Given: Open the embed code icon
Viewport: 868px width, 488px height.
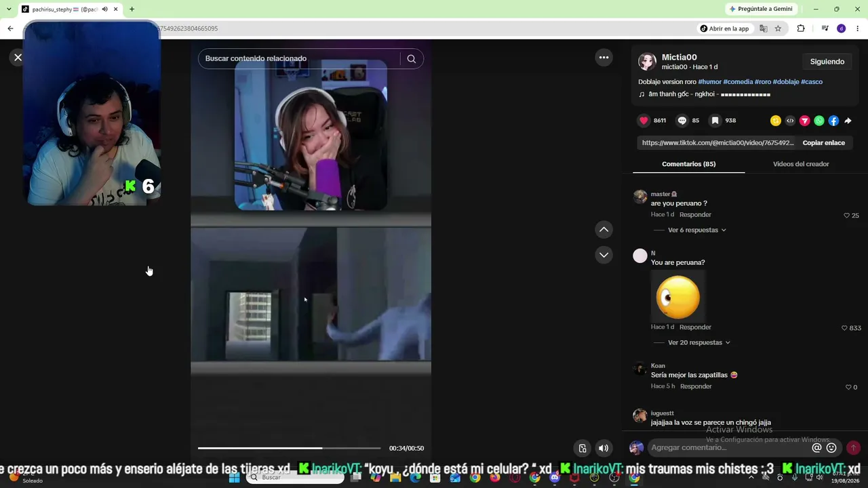Looking at the screenshot, I should [x=790, y=121].
